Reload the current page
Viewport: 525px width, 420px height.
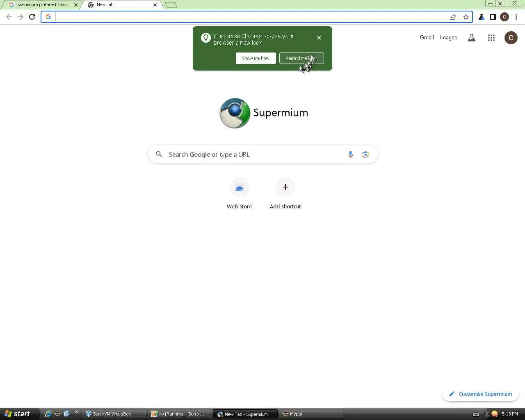tap(32, 17)
